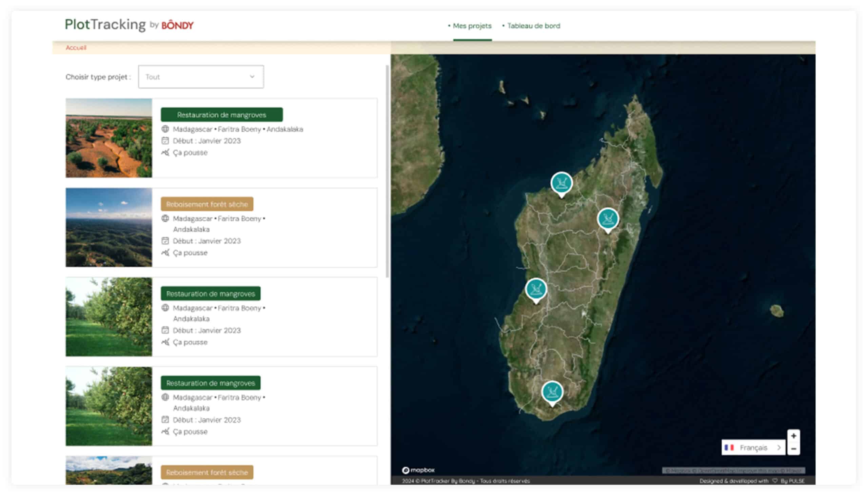This screenshot has width=868, height=496.
Task: Click Ça pousse in the second card
Action: [190, 253]
